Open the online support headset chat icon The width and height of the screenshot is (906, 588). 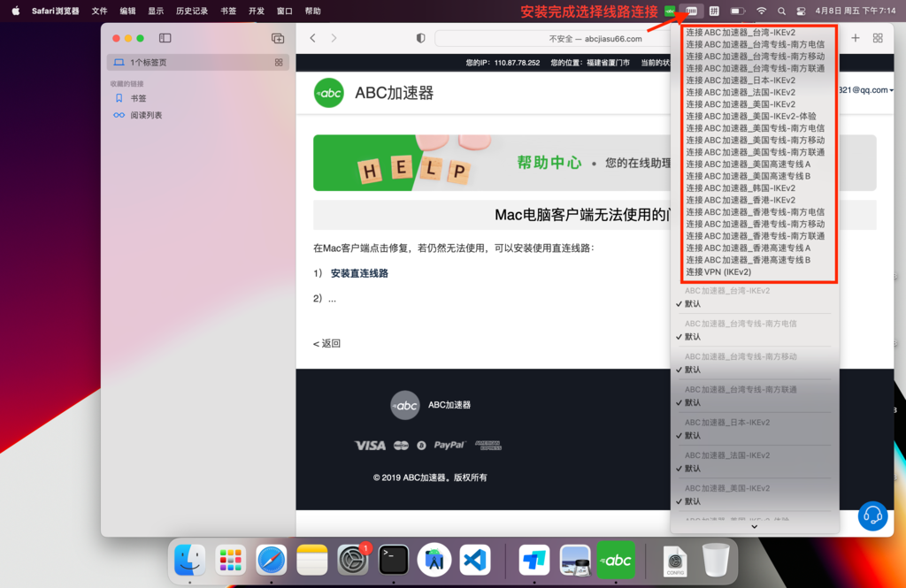coord(872,515)
